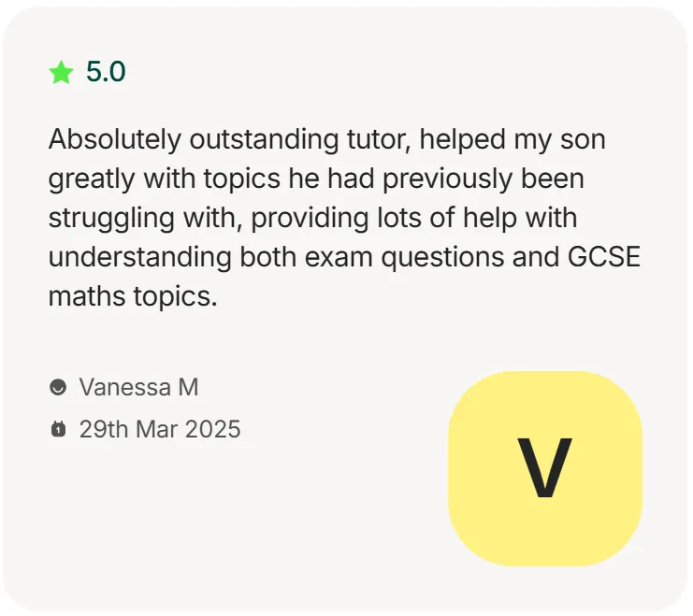Screen dimensions: 693x616
Task: Click the date 29th Mar 2025
Action: click(160, 429)
